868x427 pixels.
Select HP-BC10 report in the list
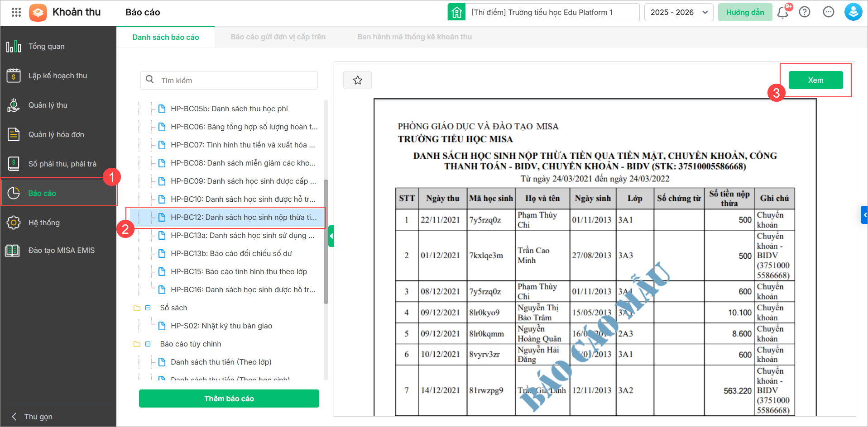pyautogui.click(x=243, y=199)
